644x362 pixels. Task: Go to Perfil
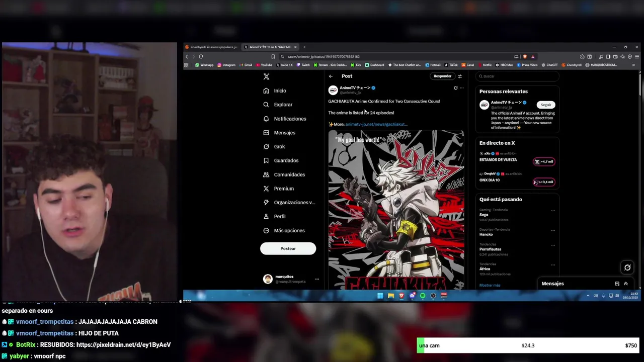click(275, 216)
